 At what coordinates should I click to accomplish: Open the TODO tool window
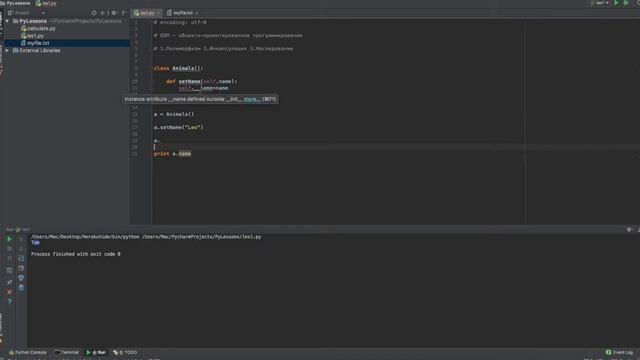[x=125, y=352]
